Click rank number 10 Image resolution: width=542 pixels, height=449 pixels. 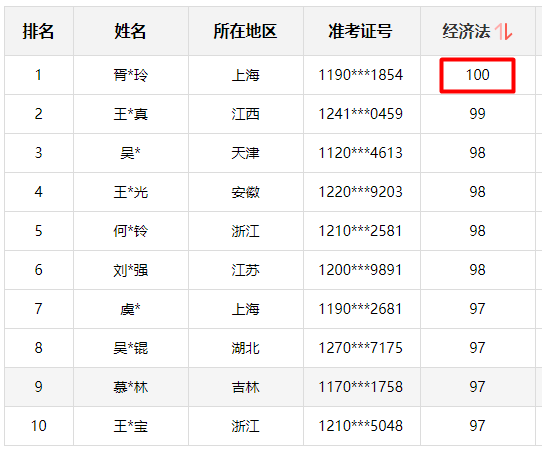coord(38,426)
